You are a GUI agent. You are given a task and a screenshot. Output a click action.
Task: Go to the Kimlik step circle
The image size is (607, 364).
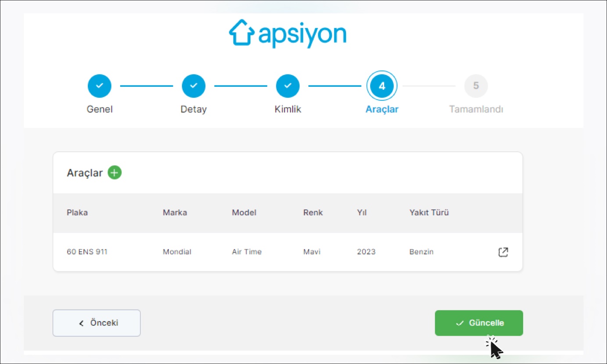pos(288,86)
